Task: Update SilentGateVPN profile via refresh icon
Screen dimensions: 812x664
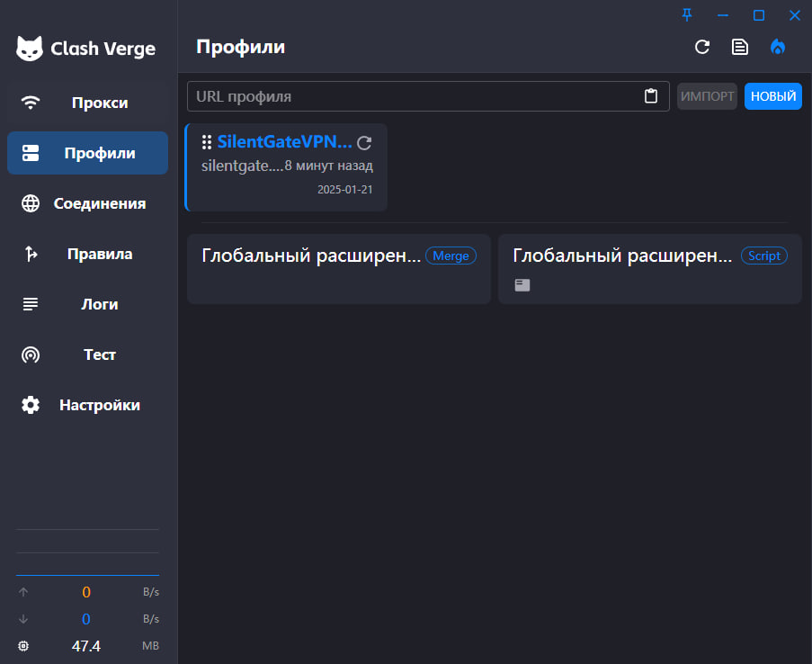Action: [364, 142]
